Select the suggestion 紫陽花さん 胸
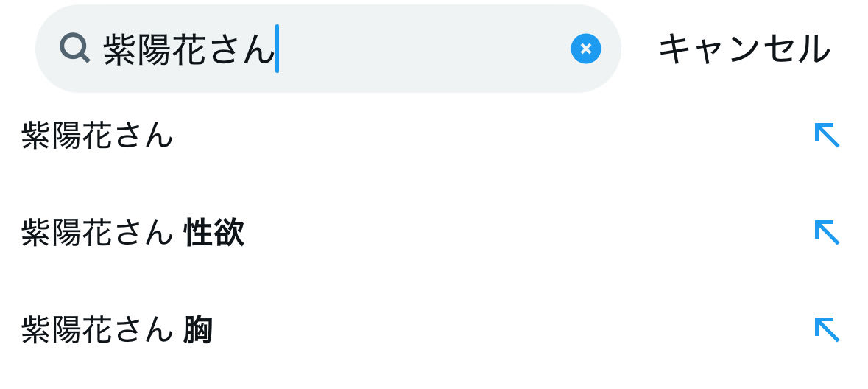The height and width of the screenshot is (389, 868). coord(116,330)
